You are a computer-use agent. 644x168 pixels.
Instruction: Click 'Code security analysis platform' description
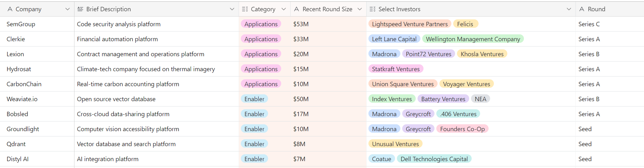119,24
